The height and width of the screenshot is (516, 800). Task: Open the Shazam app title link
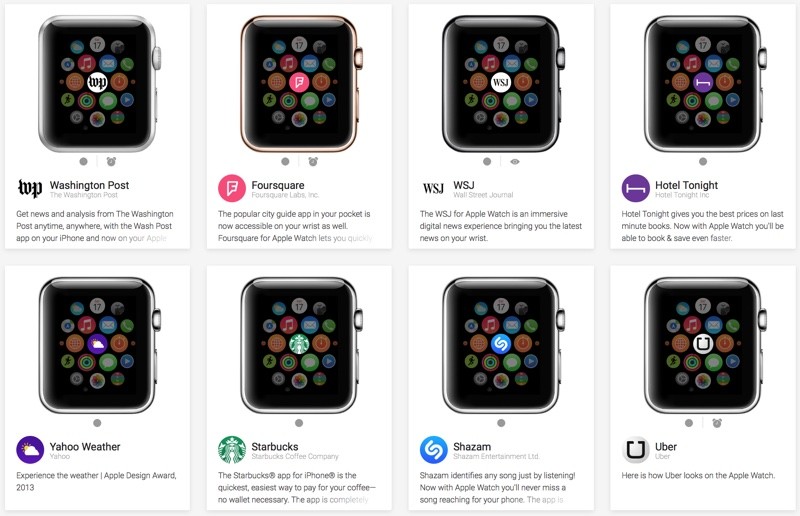click(x=472, y=447)
